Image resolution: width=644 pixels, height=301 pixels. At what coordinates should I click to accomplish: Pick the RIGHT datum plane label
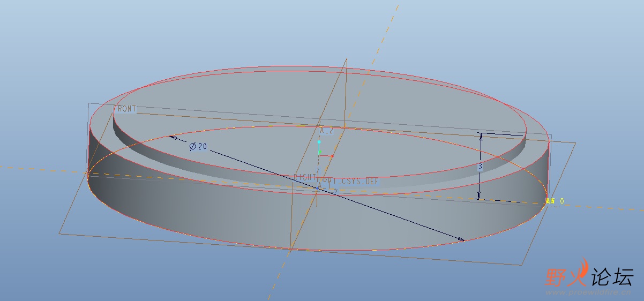(x=305, y=177)
